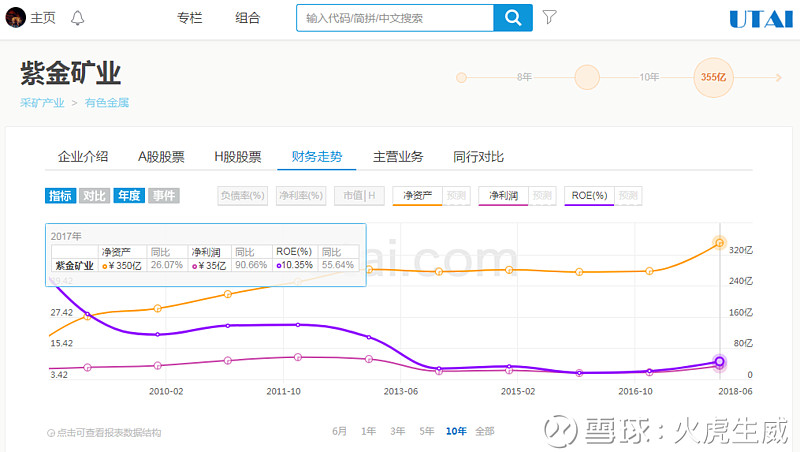Select the 6月 time range
This screenshot has width=800, height=452.
click(339, 432)
